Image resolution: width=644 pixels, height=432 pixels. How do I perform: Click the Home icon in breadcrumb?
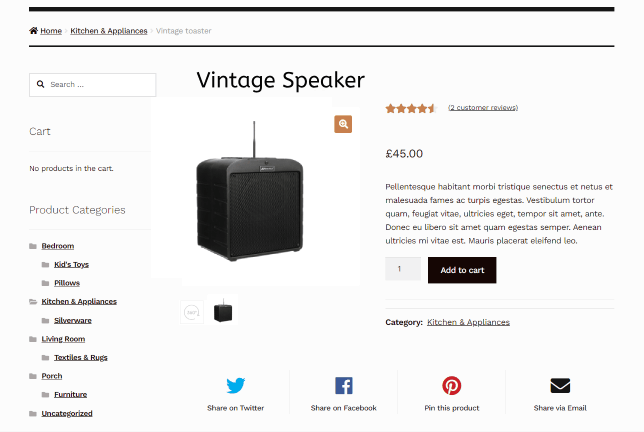pos(34,31)
